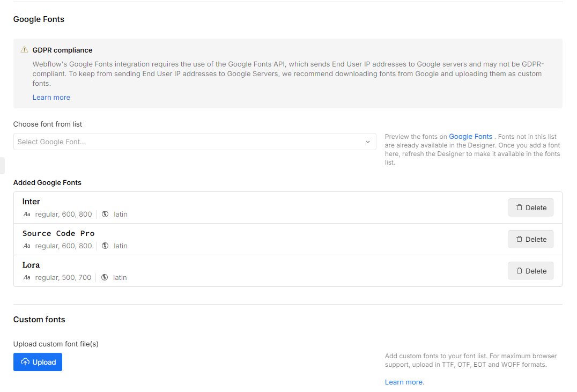This screenshot has width=577, height=392.
Task: Select the Inter font name
Action: click(x=31, y=202)
